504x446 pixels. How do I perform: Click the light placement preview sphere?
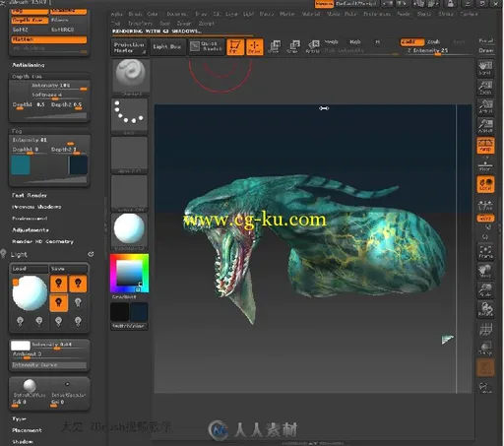point(30,293)
